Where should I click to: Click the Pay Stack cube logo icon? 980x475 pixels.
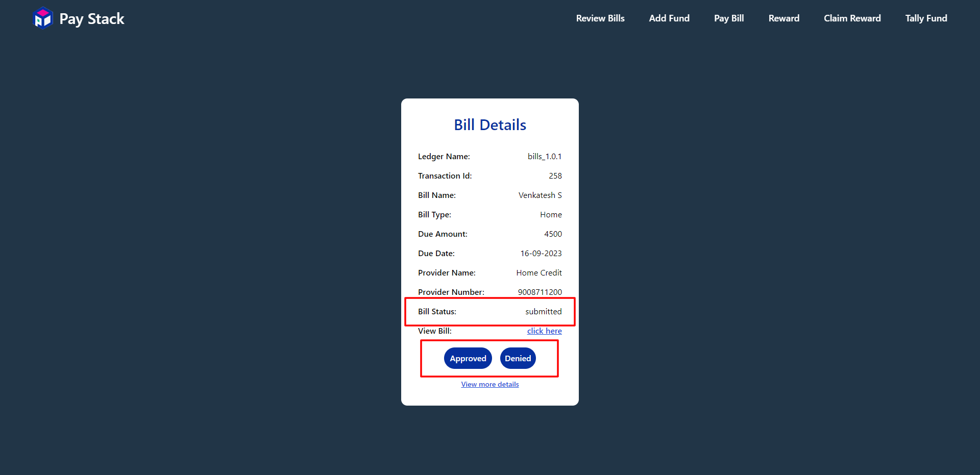click(43, 18)
